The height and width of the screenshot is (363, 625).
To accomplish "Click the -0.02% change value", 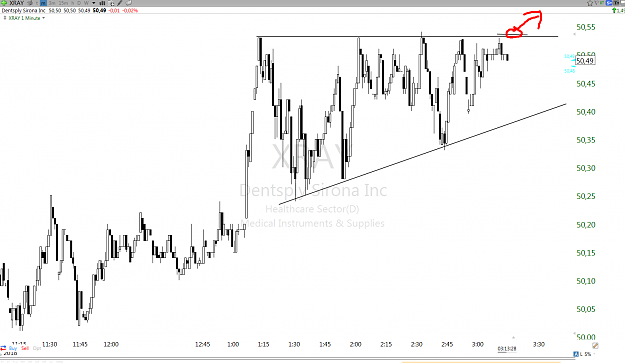I will (x=130, y=10).
